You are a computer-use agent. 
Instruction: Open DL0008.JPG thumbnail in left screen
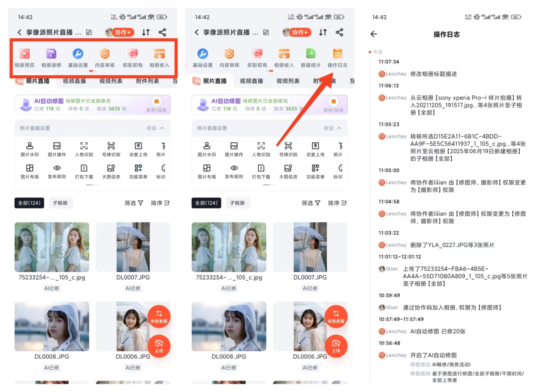coord(52,326)
